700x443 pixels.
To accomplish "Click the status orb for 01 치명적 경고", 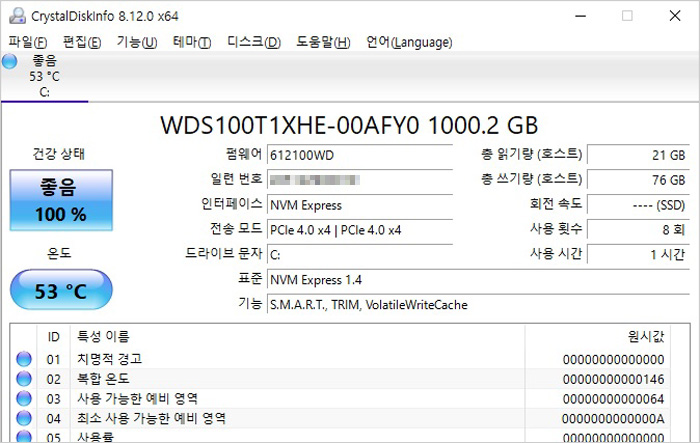I will click(24, 359).
